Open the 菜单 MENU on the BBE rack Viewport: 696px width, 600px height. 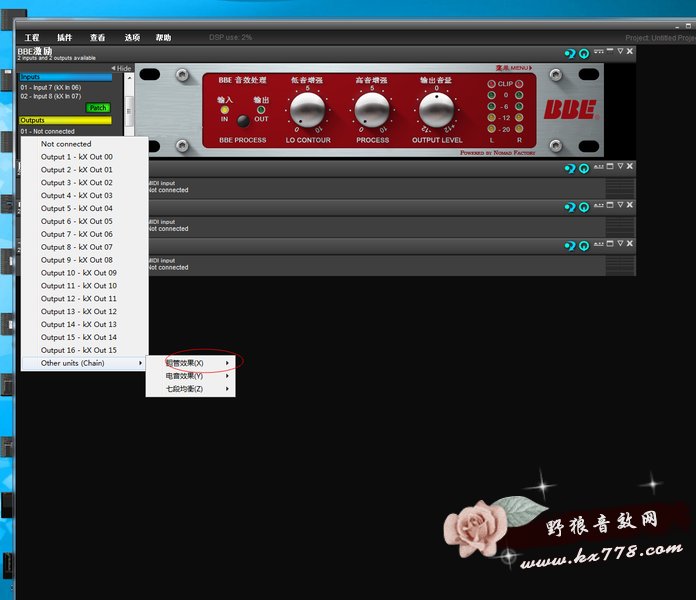tap(514, 68)
